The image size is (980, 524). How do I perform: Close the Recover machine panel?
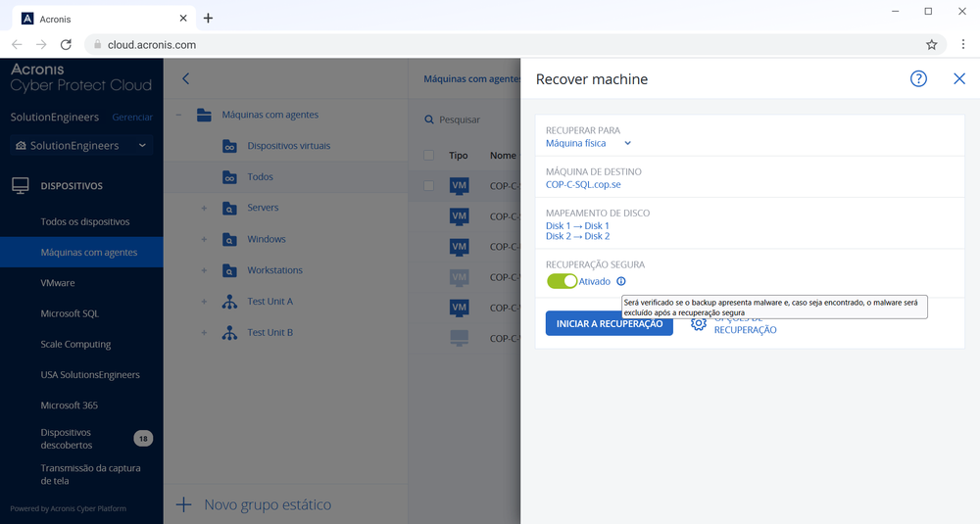[x=959, y=78]
